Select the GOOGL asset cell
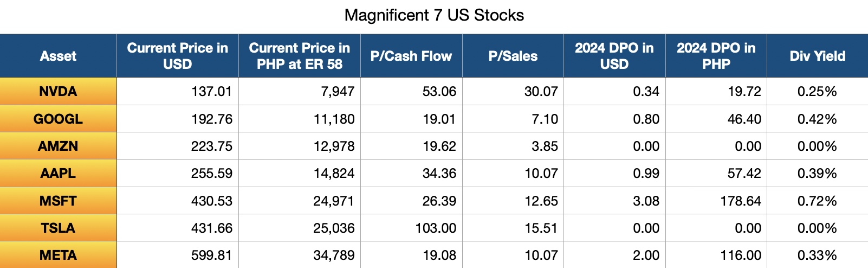Image resolution: width=868 pixels, height=268 pixels. tap(58, 119)
